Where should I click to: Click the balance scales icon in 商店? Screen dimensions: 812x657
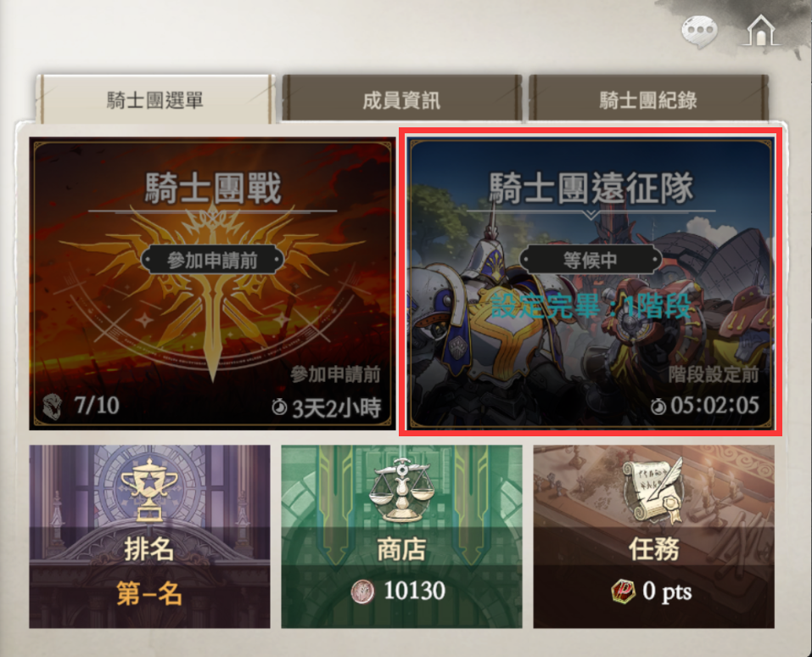coord(402,490)
